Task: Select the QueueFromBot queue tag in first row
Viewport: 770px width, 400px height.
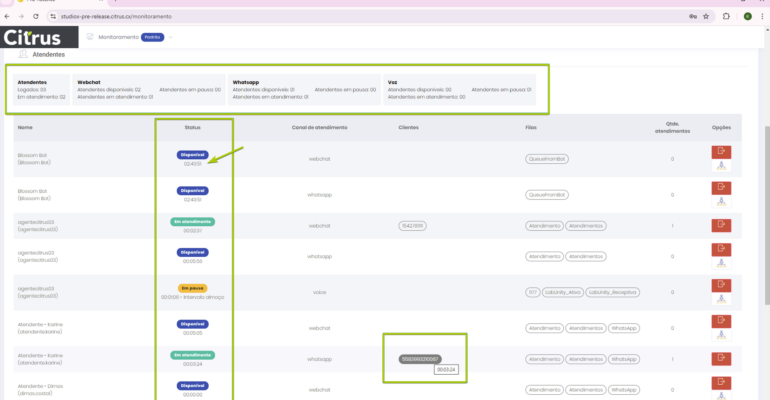Action: point(546,159)
